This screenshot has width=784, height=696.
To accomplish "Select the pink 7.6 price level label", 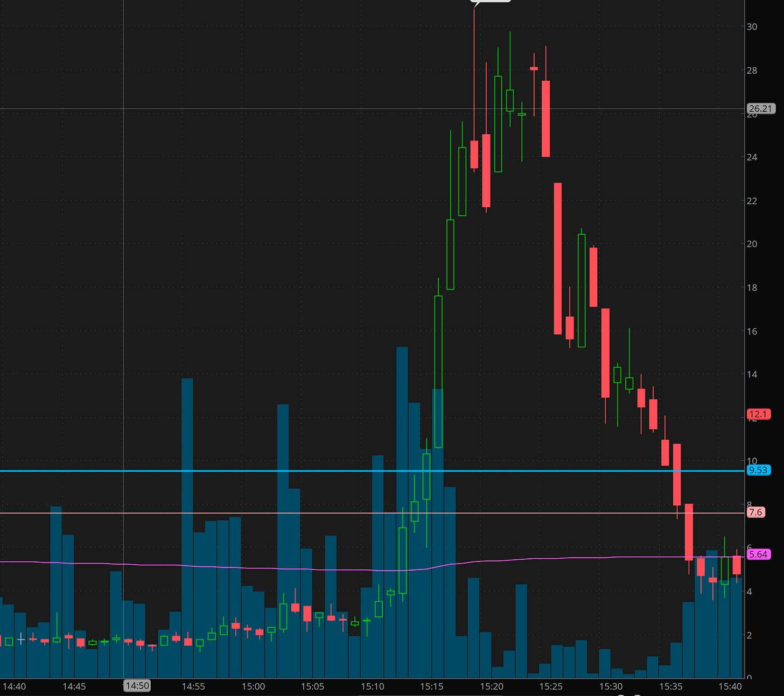I will 756,512.
